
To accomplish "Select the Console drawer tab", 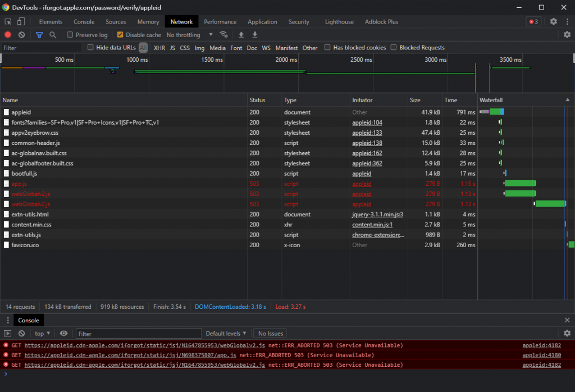I will coord(29,321).
